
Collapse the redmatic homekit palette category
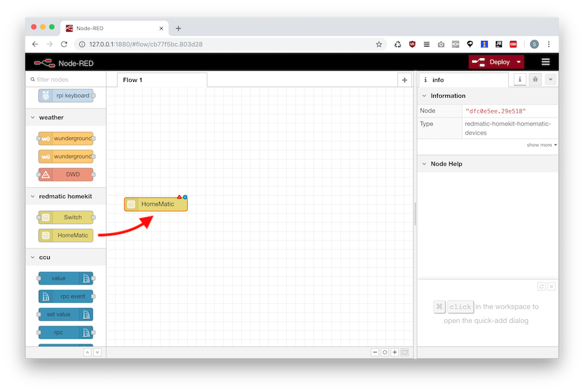(x=32, y=197)
